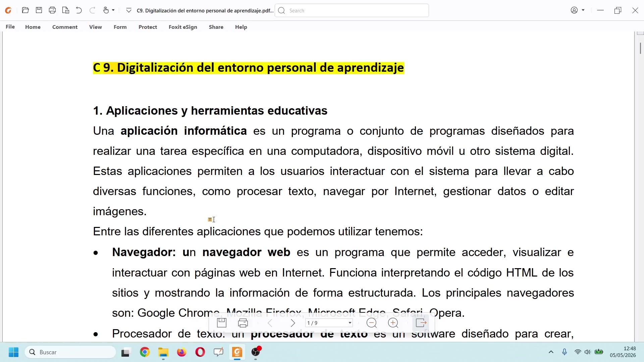This screenshot has height=362, width=644.
Task: Switch to the Home tab
Action: click(x=33, y=27)
